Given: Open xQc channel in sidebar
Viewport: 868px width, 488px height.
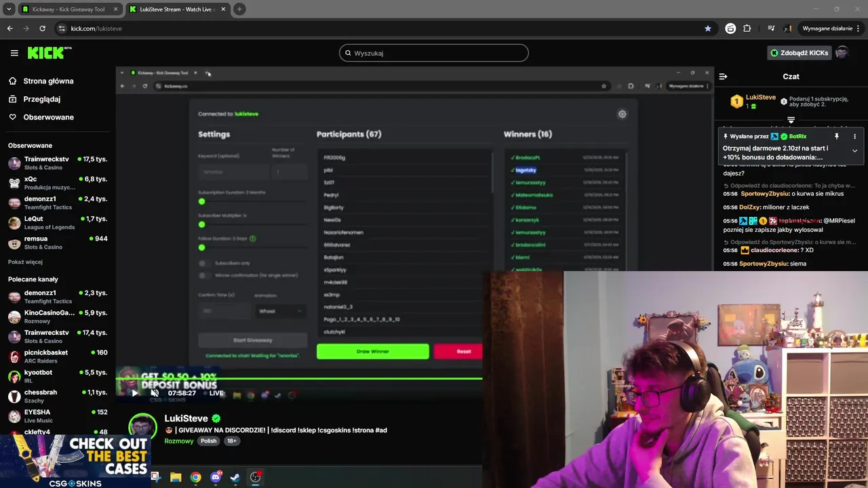Looking at the screenshot, I should click(x=58, y=183).
